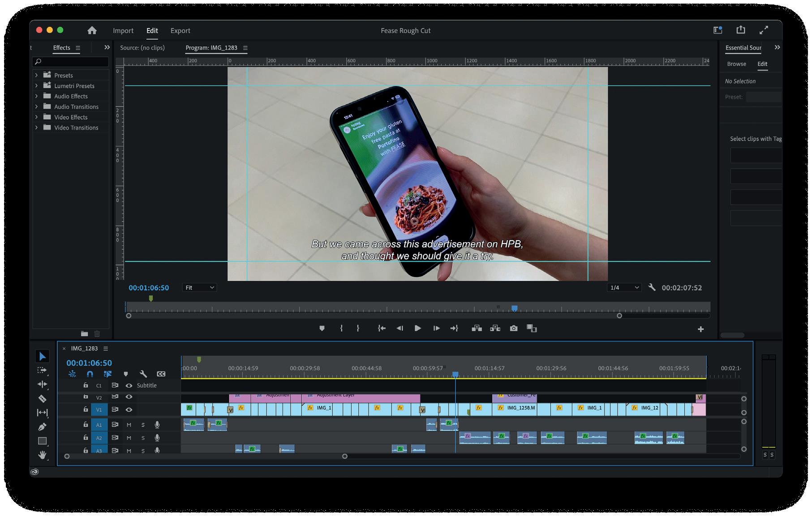Toggle timeline captions track options
The height and width of the screenshot is (516, 812).
(x=161, y=374)
